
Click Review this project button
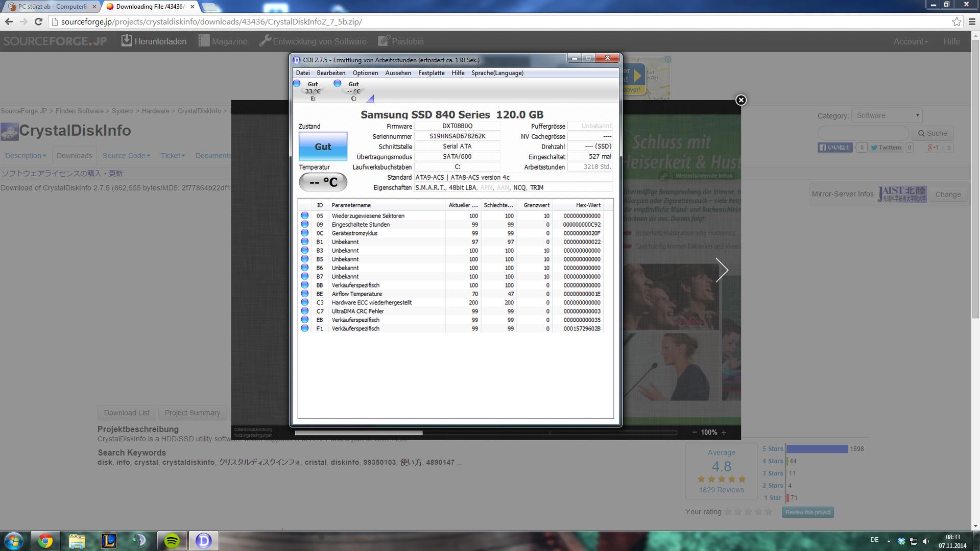(x=807, y=512)
